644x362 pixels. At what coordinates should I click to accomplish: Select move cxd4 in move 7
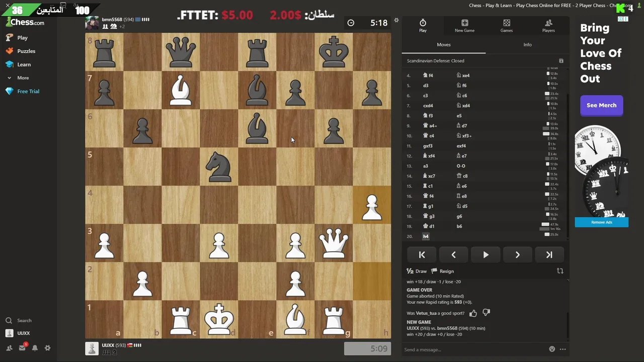pos(428,106)
